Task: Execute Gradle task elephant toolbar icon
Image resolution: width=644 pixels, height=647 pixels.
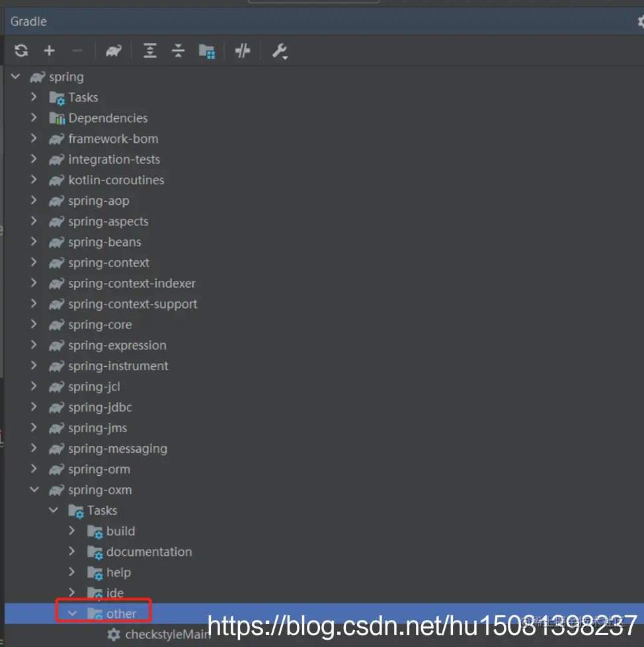Action: (114, 51)
